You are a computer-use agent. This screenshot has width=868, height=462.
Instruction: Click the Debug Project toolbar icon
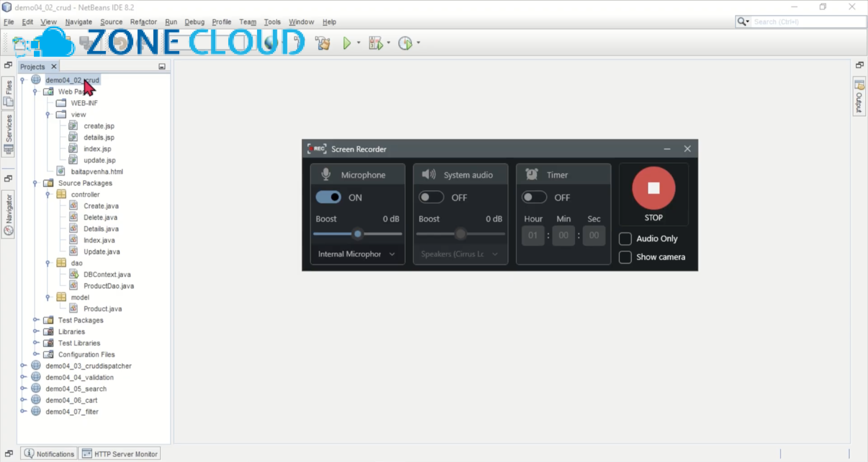[376, 43]
